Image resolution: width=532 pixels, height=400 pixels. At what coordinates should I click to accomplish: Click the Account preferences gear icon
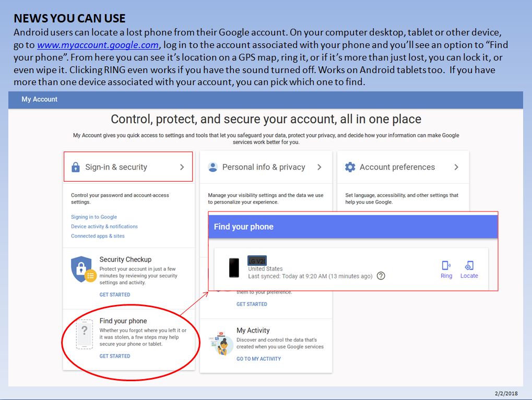click(x=350, y=167)
